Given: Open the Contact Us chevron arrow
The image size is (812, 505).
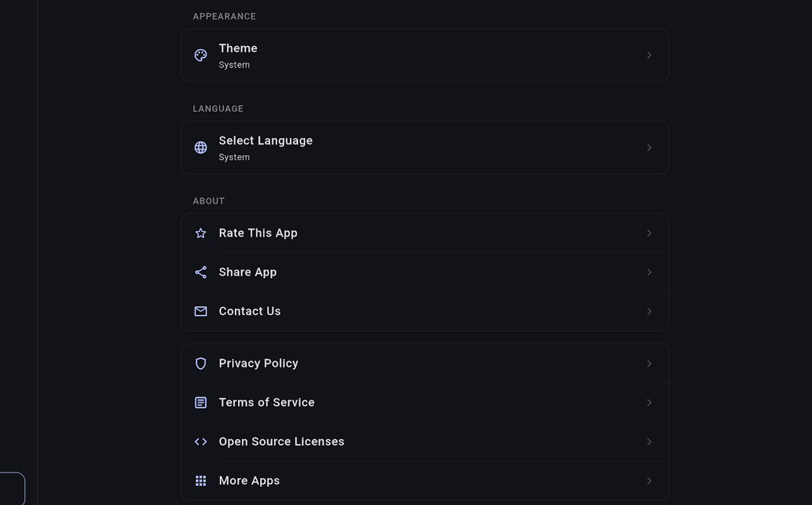Looking at the screenshot, I should pos(649,312).
